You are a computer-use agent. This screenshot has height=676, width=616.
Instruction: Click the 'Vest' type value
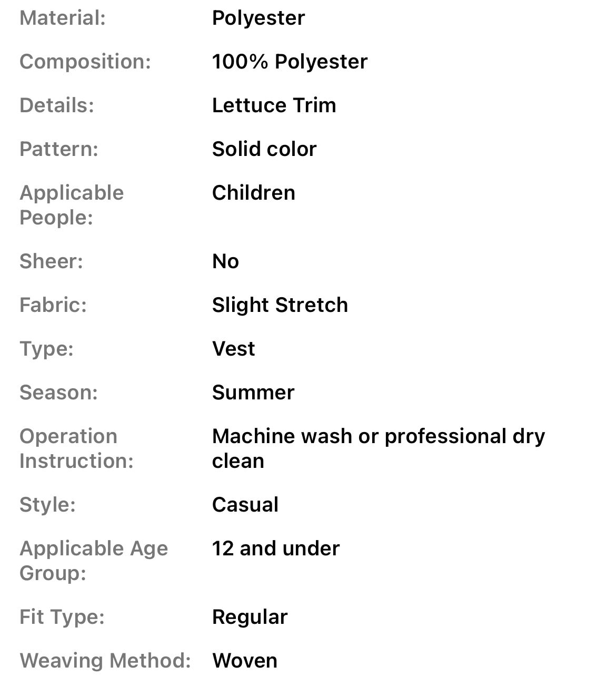(233, 349)
